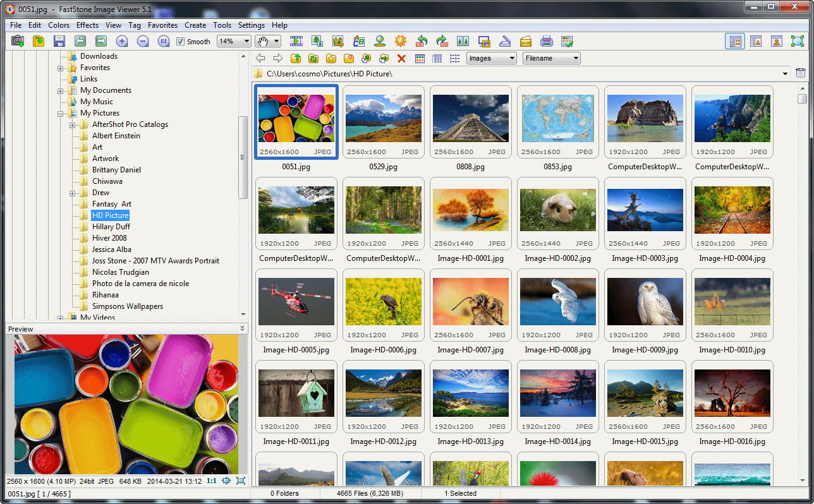Viewport: 814px width, 504px height.
Task: Select the Hillary Duff folder
Action: point(111,227)
